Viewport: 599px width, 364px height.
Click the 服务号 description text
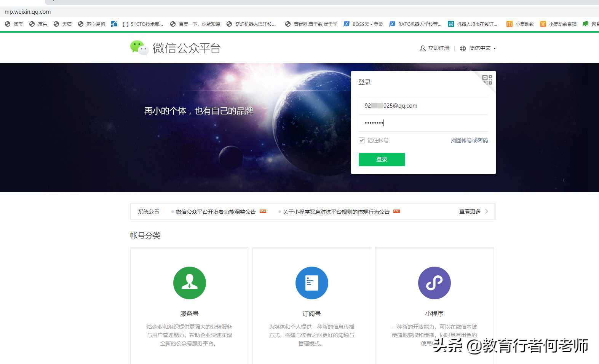(190, 335)
